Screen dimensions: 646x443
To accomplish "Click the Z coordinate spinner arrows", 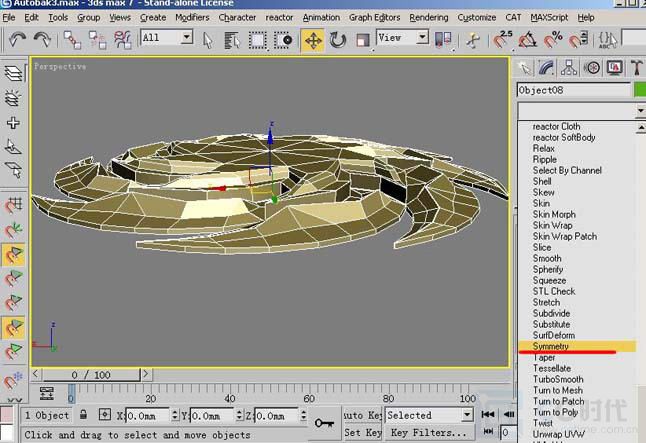I will [x=303, y=415].
